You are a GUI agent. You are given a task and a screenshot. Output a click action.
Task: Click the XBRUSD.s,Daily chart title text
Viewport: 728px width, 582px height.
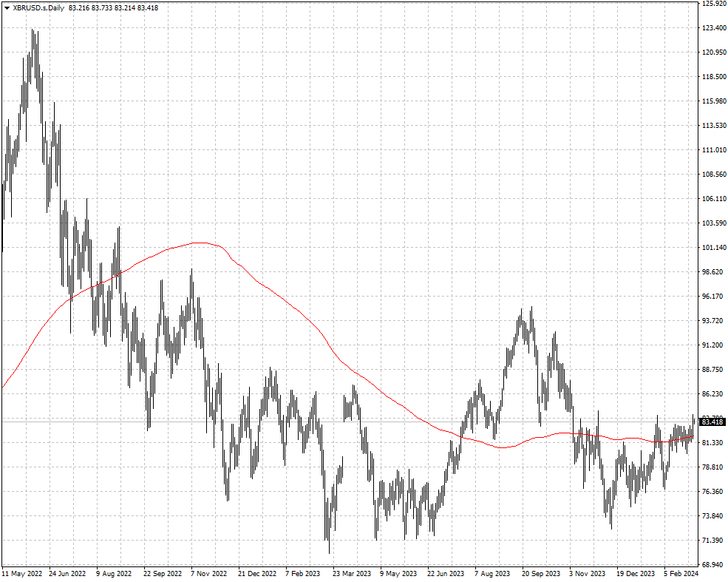pyautogui.click(x=38, y=8)
